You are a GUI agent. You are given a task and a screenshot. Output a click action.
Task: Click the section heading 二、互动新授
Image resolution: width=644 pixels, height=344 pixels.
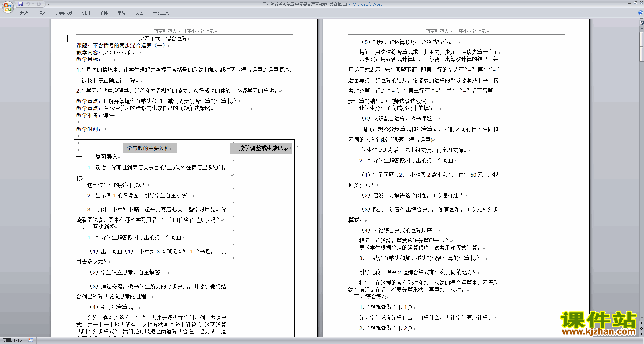(x=96, y=227)
